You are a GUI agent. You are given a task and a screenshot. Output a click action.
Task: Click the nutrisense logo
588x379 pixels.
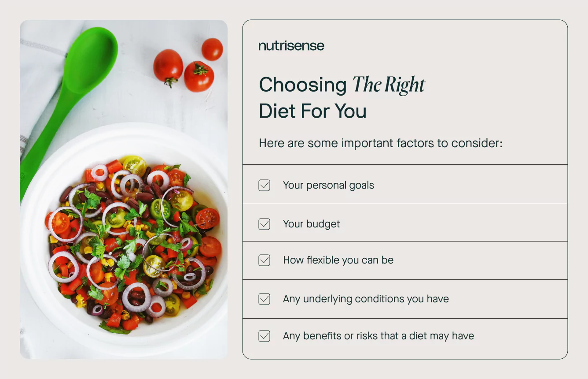(x=291, y=46)
